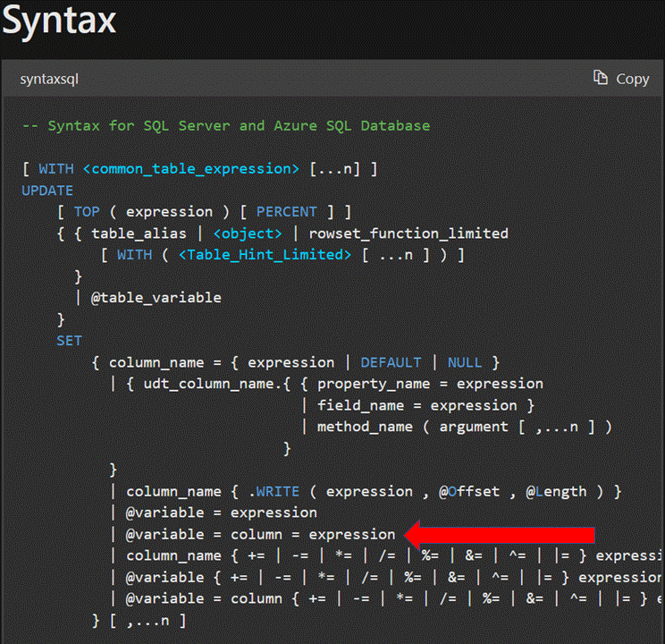Viewport: 665px width, 644px height.
Task: Click the DEFAULT keyword
Action: pos(391,362)
